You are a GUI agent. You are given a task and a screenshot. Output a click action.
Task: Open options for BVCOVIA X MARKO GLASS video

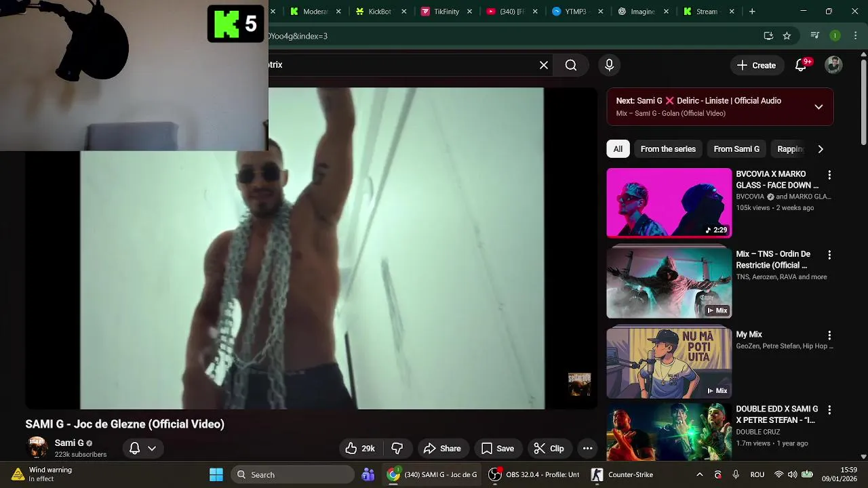click(829, 175)
